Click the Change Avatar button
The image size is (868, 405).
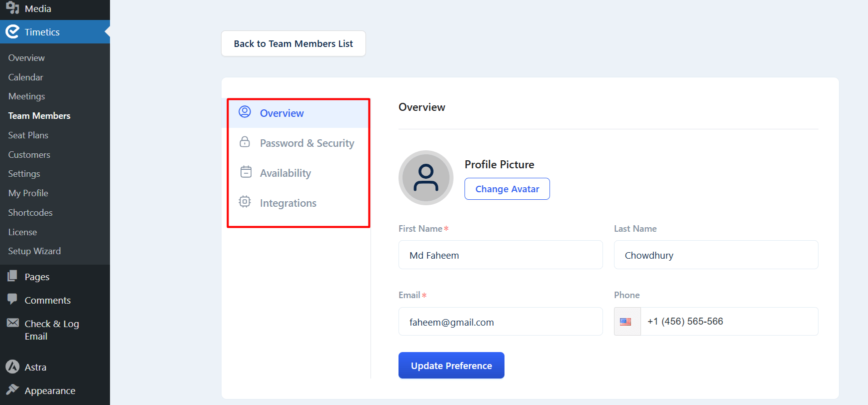tap(506, 189)
